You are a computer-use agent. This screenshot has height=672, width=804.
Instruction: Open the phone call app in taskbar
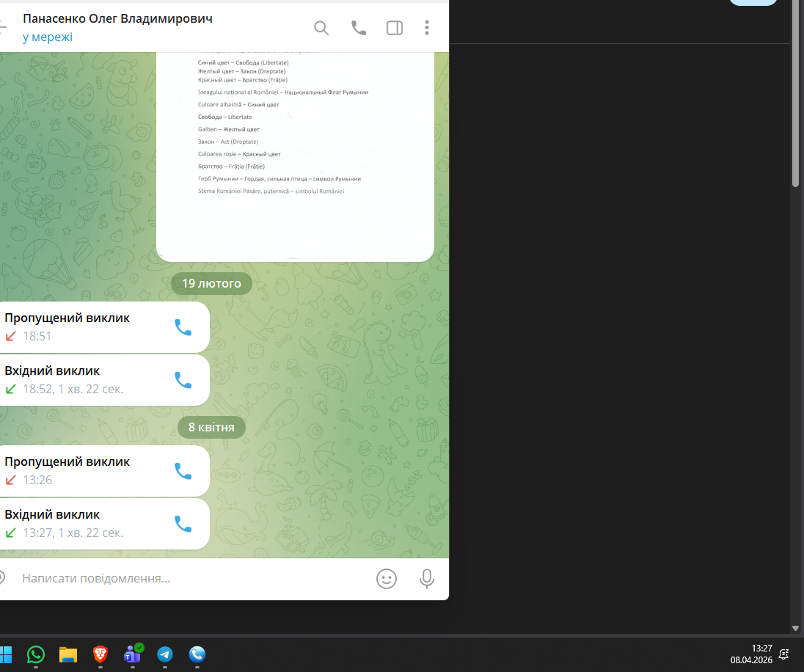tap(197, 654)
